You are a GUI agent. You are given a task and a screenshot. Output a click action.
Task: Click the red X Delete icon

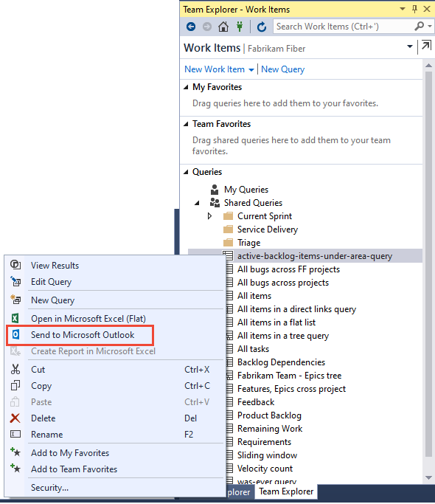(x=15, y=418)
